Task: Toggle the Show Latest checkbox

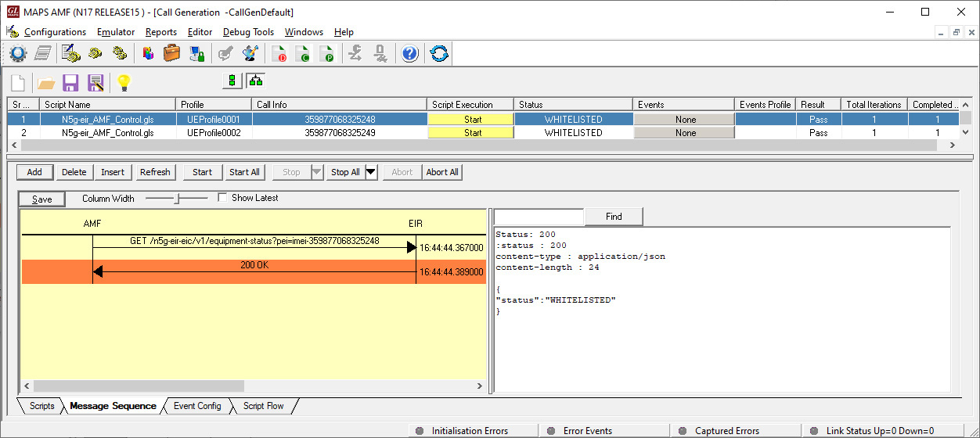Action: [x=222, y=198]
